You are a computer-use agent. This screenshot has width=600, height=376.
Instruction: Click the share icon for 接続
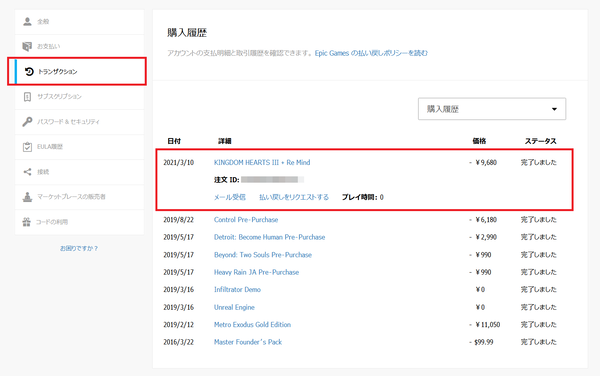tap(27, 172)
